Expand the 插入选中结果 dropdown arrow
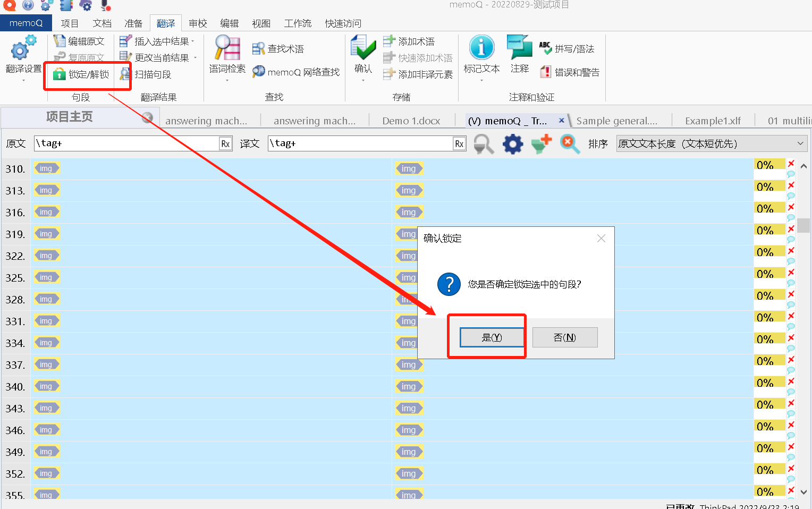This screenshot has height=509, width=812. click(x=193, y=41)
